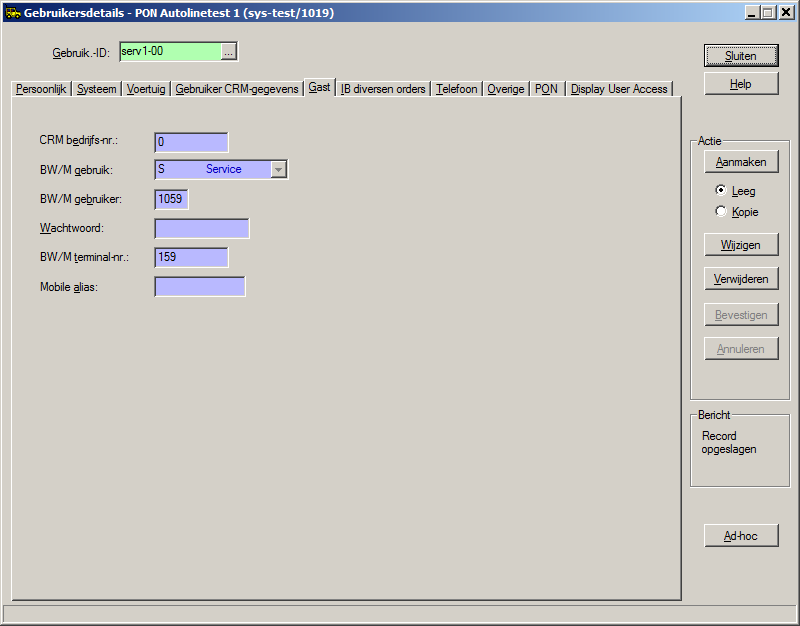Click the application icon in the title bar
800x626 pixels.
[13, 13]
